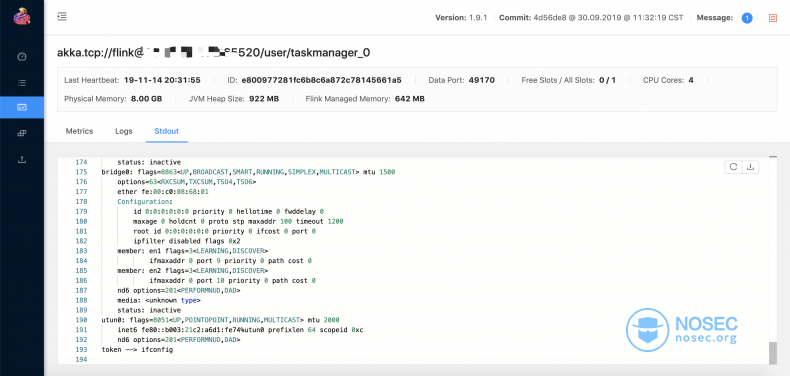Screen dimensions: 790x376
Task: Click the token --> ifconfig line
Action: point(138,349)
